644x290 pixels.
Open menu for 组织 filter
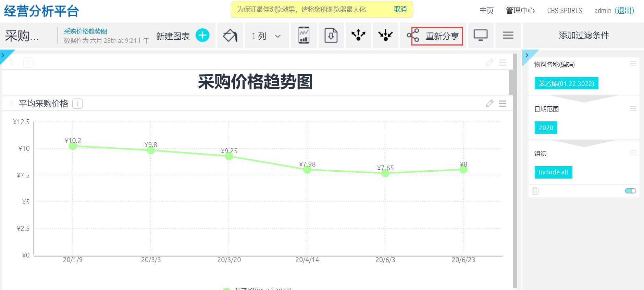point(633,153)
